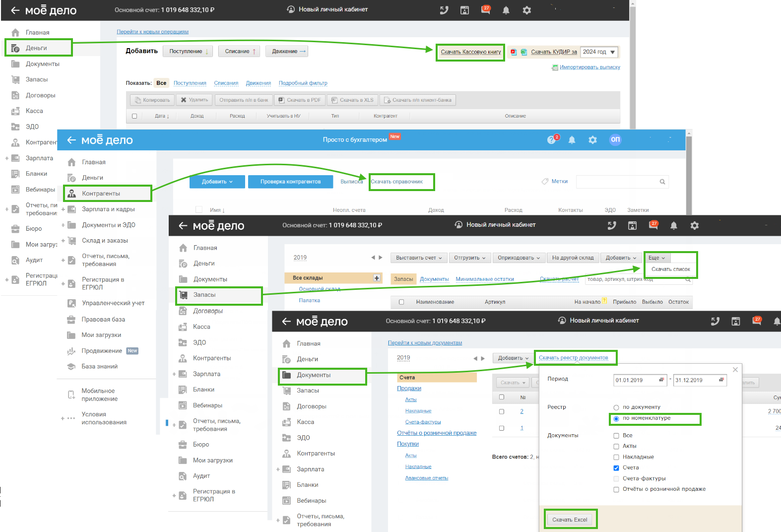Click the callback phone icon in Деньги page header
The width and height of the screenshot is (781, 532).
(444, 10)
